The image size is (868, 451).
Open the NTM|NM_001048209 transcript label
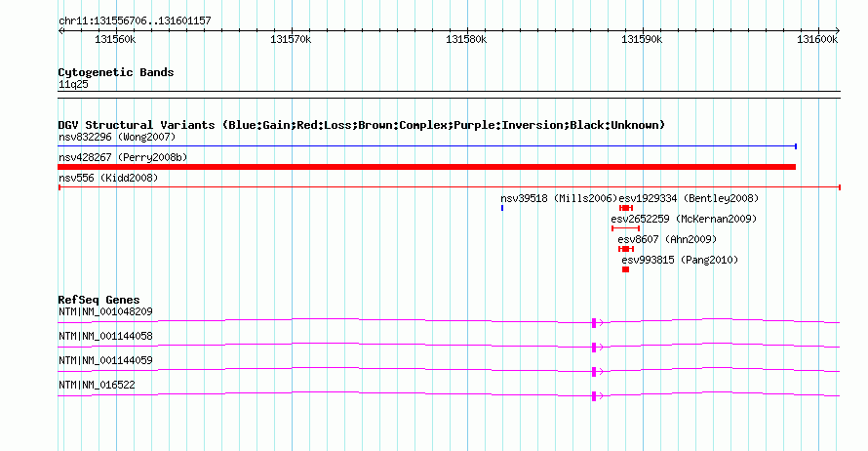[x=105, y=312]
